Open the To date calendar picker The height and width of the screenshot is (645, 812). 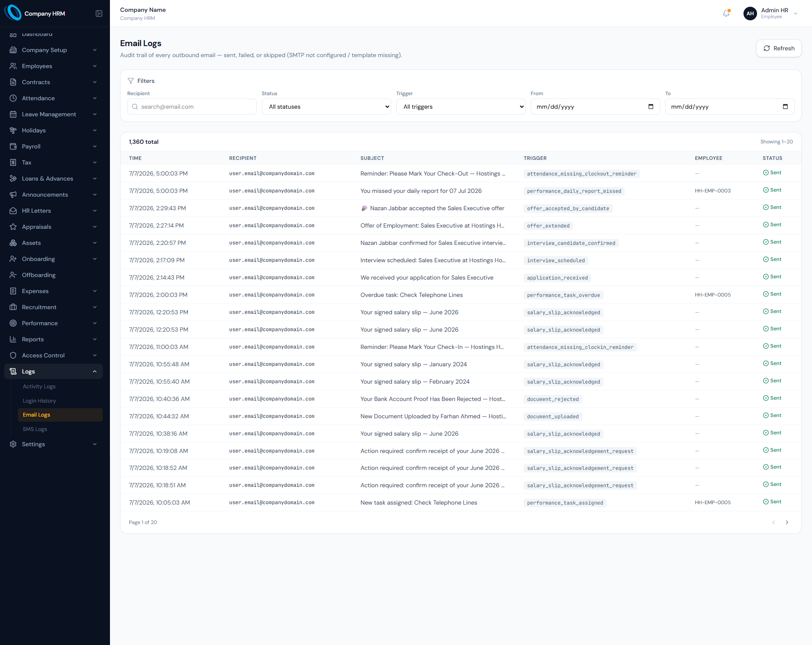785,107
